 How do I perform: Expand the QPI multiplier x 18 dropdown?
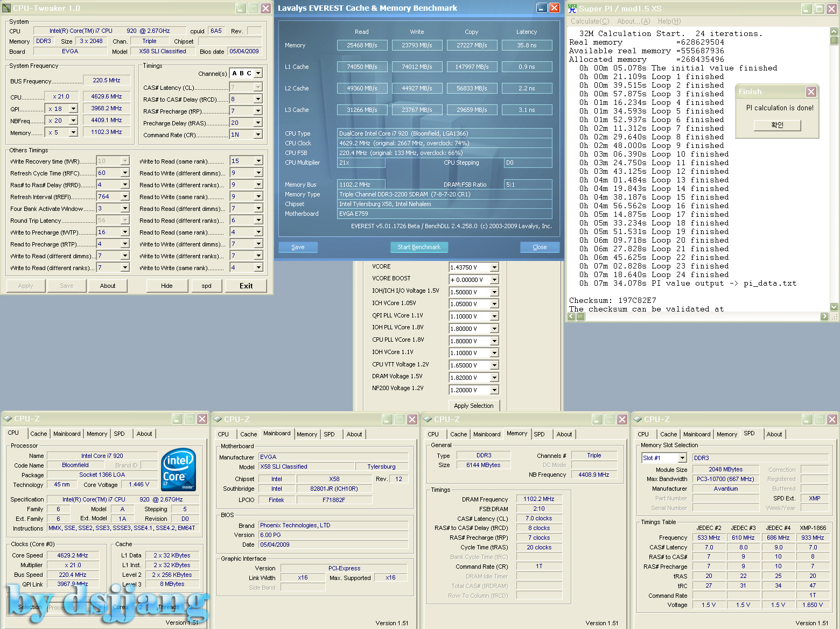pyautogui.click(x=73, y=109)
